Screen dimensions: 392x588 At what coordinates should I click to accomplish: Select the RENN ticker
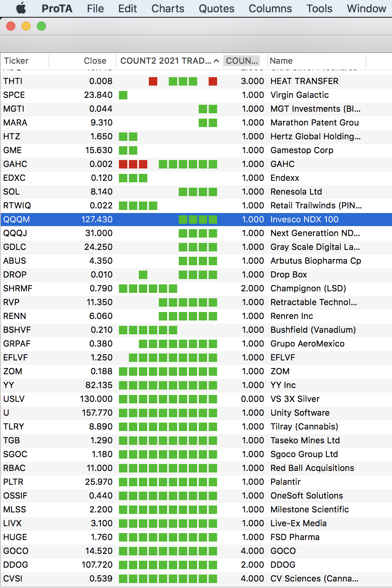[15, 316]
